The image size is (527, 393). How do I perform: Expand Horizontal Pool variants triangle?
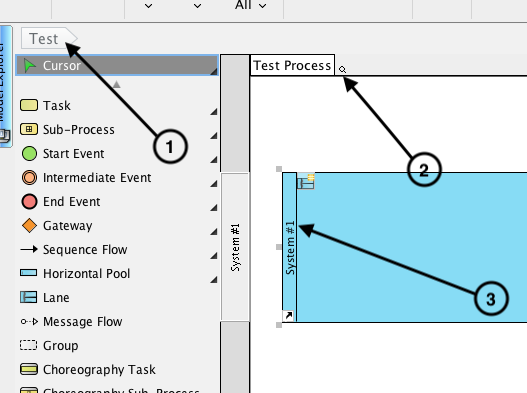point(214,280)
